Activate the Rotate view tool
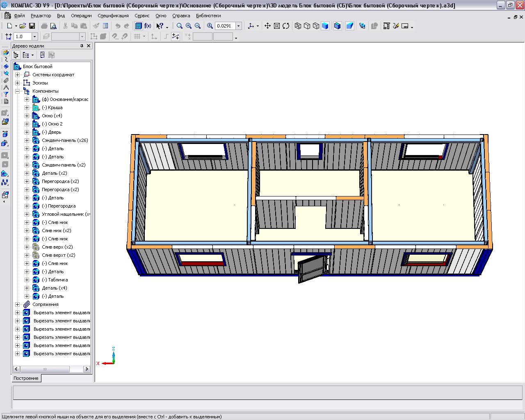The height and width of the screenshot is (420, 525). click(286, 26)
